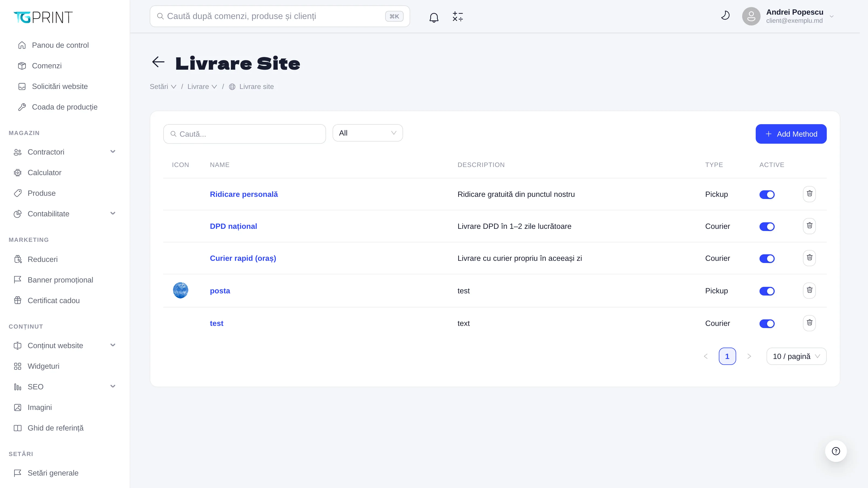Screen dimensions: 868x488
Task: Open Coada de producție
Action: (64, 107)
